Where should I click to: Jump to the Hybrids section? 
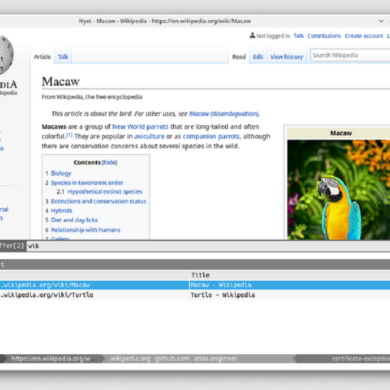(x=61, y=211)
